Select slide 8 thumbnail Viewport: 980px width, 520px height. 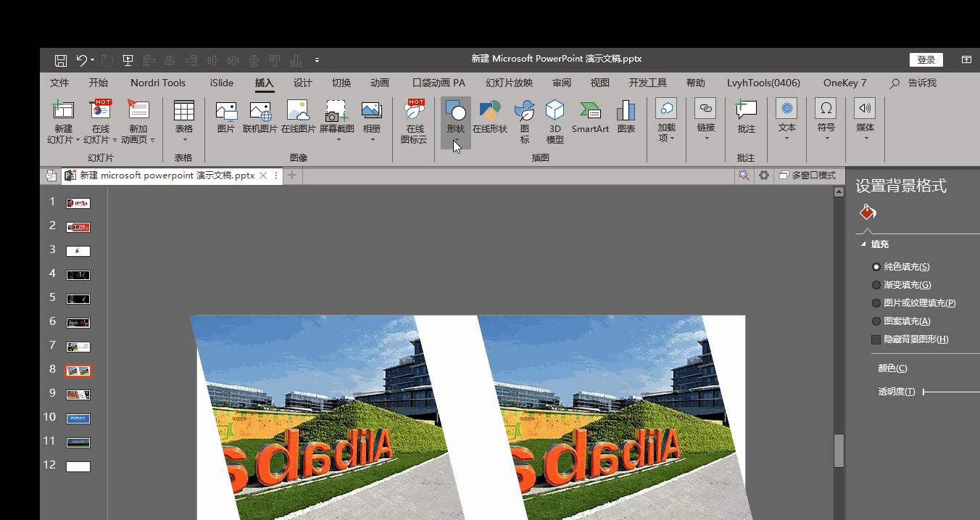point(78,371)
